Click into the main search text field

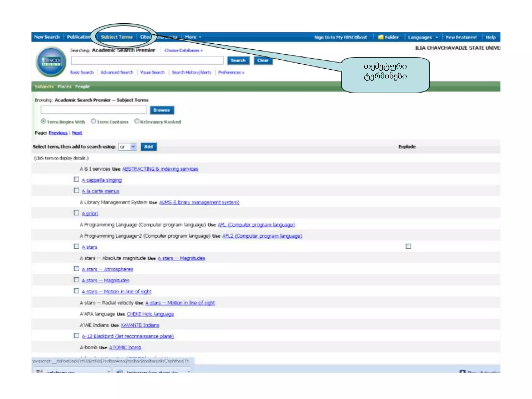[147, 61]
